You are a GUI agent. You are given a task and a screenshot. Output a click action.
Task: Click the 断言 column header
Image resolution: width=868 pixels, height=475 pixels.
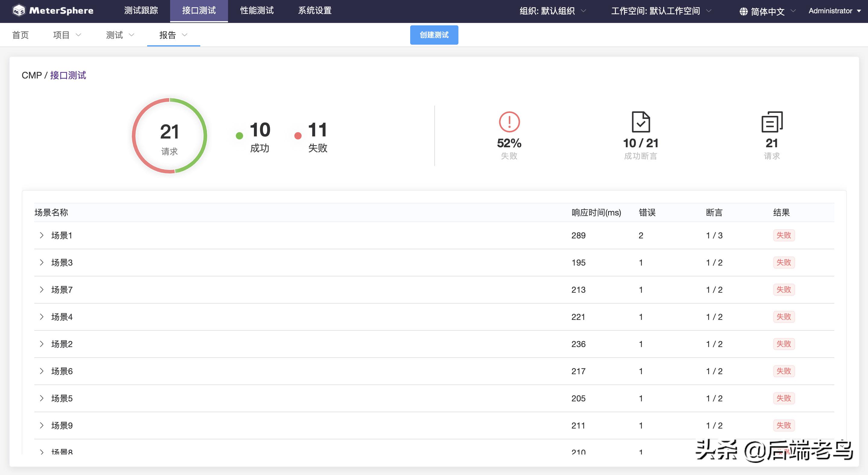coord(714,212)
